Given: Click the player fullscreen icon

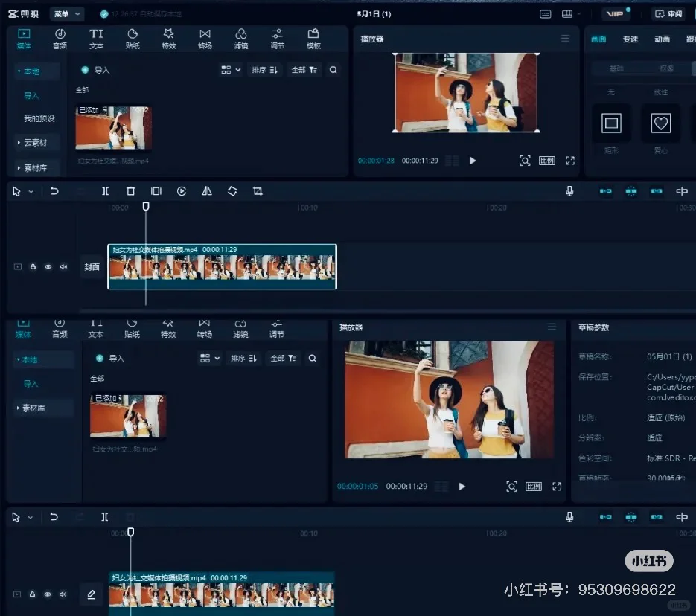Looking at the screenshot, I should 569,160.
